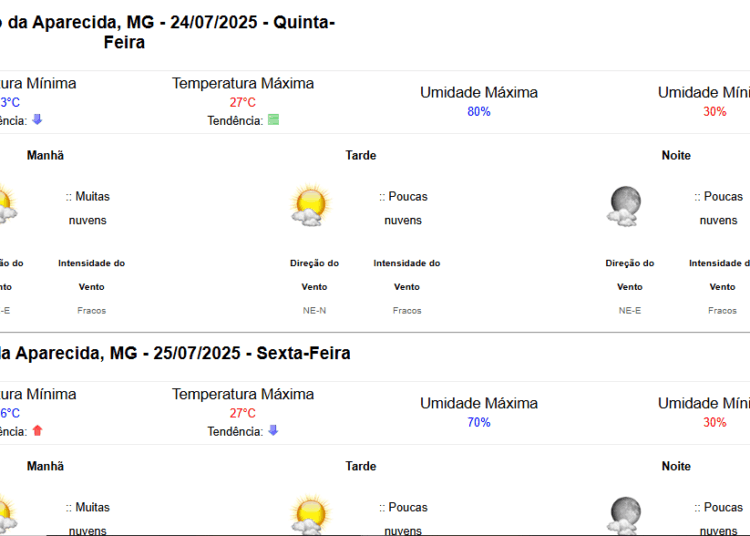Click the 24/07 night moon-with-clouds icon
750x536 pixels.
(x=624, y=206)
